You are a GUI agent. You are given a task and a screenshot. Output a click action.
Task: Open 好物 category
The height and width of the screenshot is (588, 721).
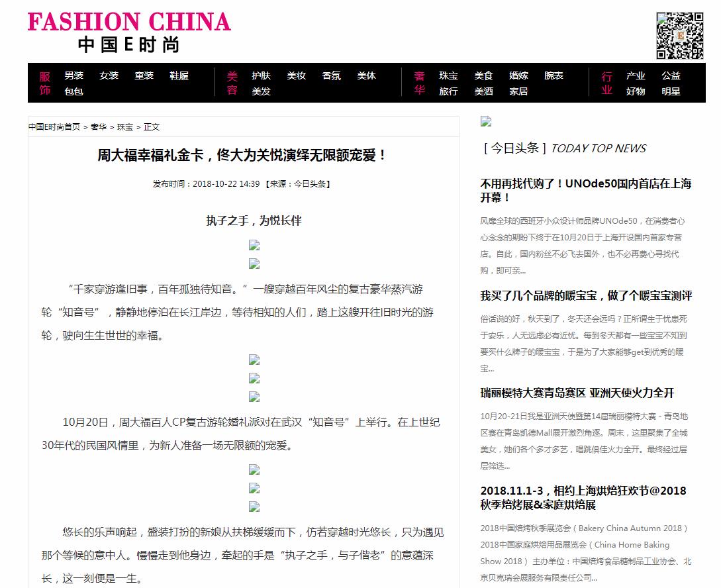[636, 91]
